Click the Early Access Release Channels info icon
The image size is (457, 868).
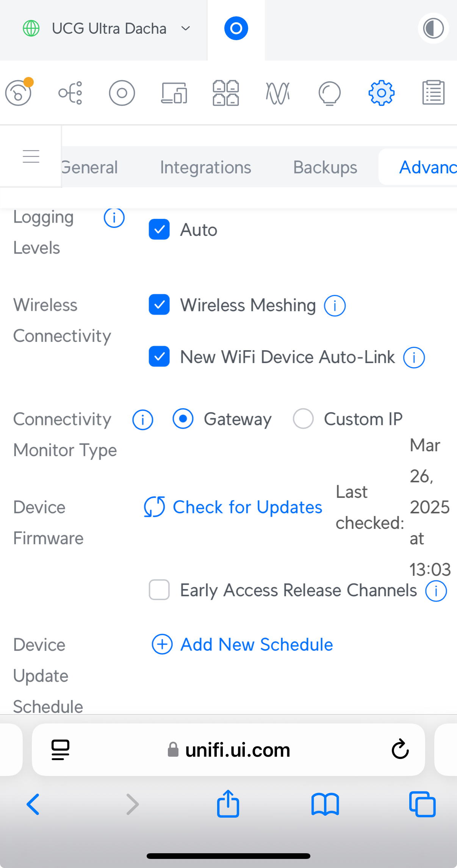click(436, 591)
